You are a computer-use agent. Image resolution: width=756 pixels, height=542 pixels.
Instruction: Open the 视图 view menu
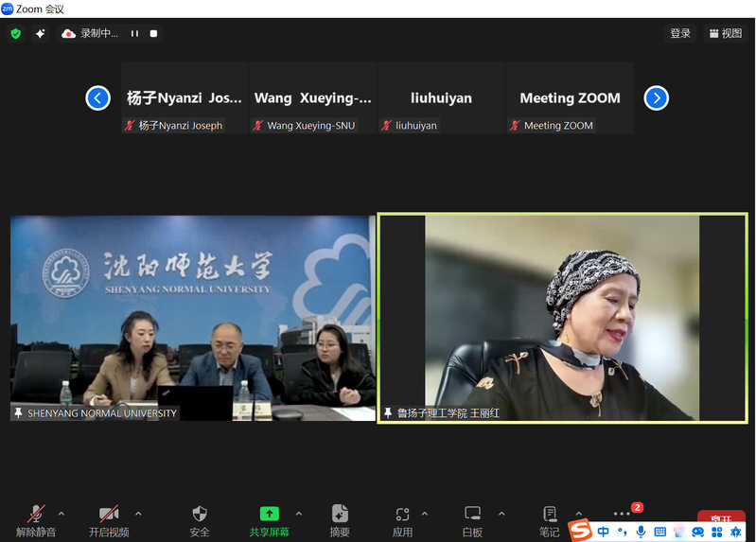[x=726, y=33]
